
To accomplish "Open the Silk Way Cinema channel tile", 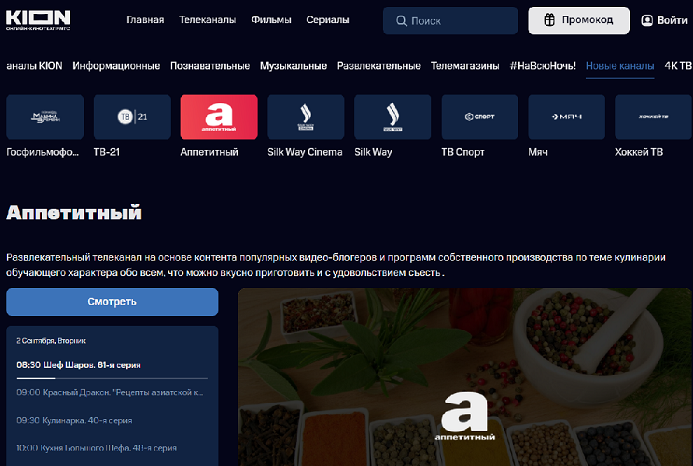I will [x=305, y=117].
